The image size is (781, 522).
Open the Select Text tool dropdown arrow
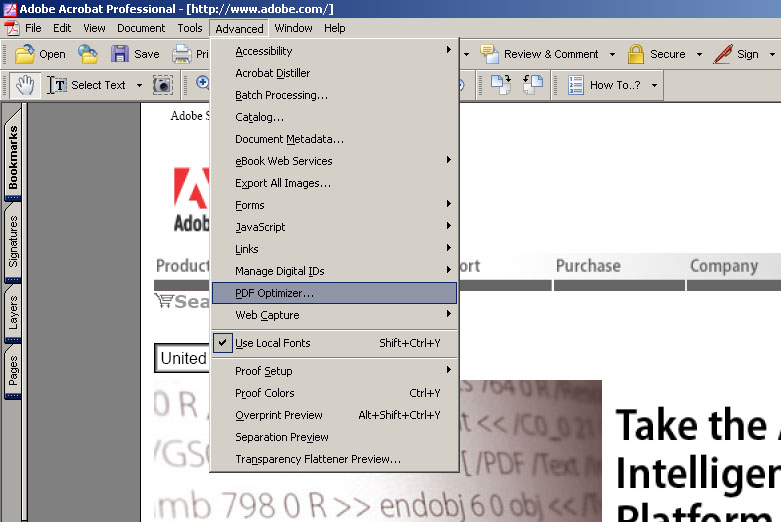[x=139, y=86]
